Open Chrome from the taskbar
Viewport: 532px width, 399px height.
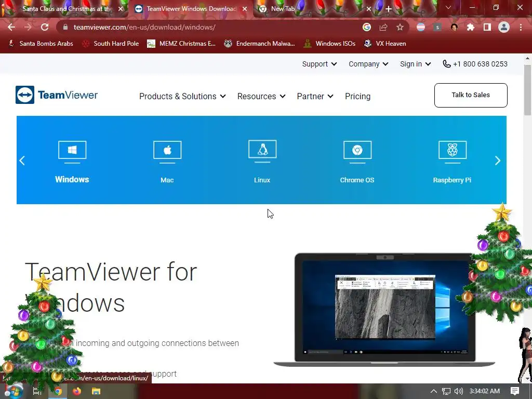58,391
